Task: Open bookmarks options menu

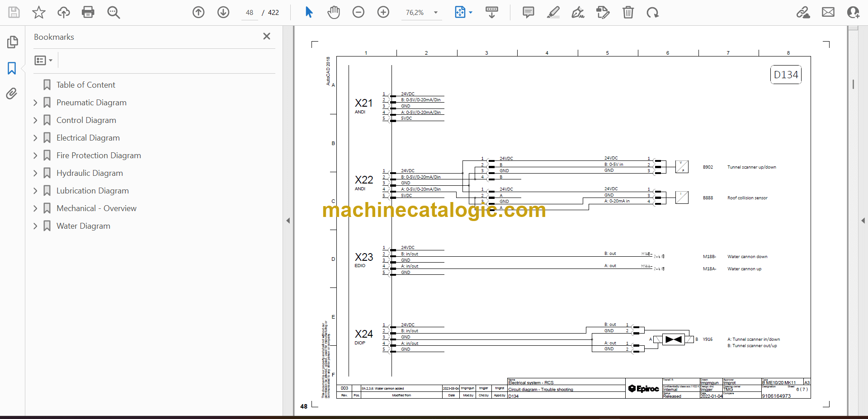Action: pos(43,60)
